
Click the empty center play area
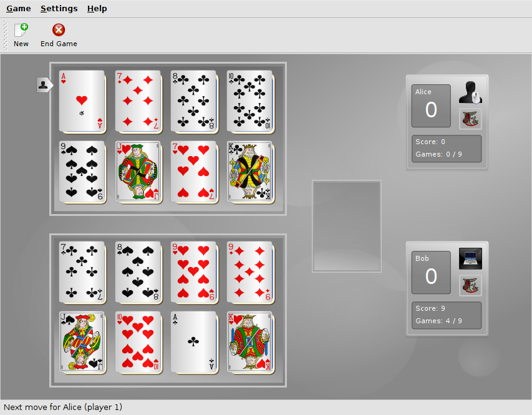tap(346, 226)
